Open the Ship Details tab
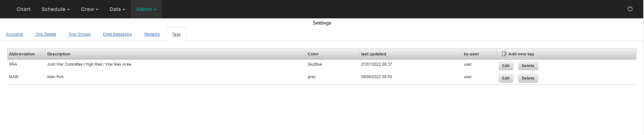644x135 pixels. [x=46, y=34]
